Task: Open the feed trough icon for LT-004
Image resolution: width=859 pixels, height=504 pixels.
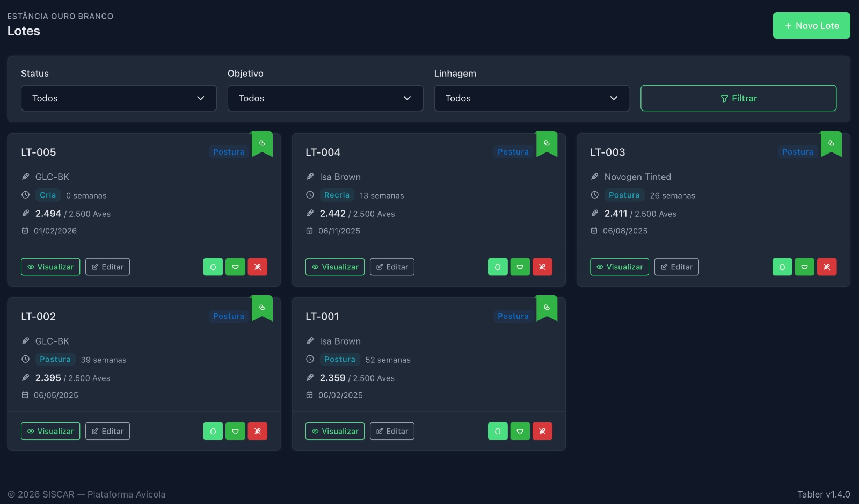Action: click(x=520, y=267)
